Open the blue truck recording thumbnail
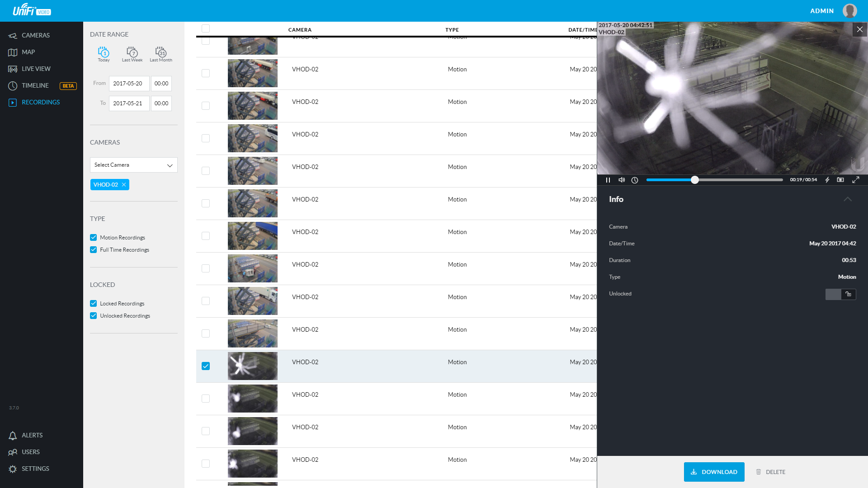Image resolution: width=868 pixels, height=488 pixels. coord(253,236)
